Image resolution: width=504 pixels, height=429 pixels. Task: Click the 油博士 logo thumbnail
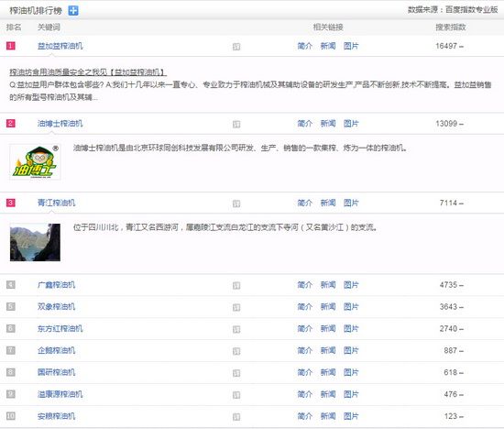[x=35, y=161]
